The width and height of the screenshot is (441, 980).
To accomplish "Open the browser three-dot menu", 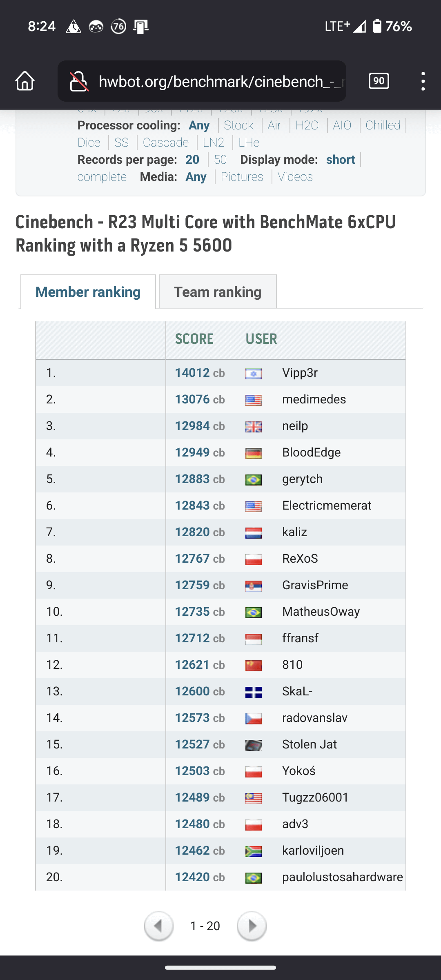I will [x=423, y=81].
